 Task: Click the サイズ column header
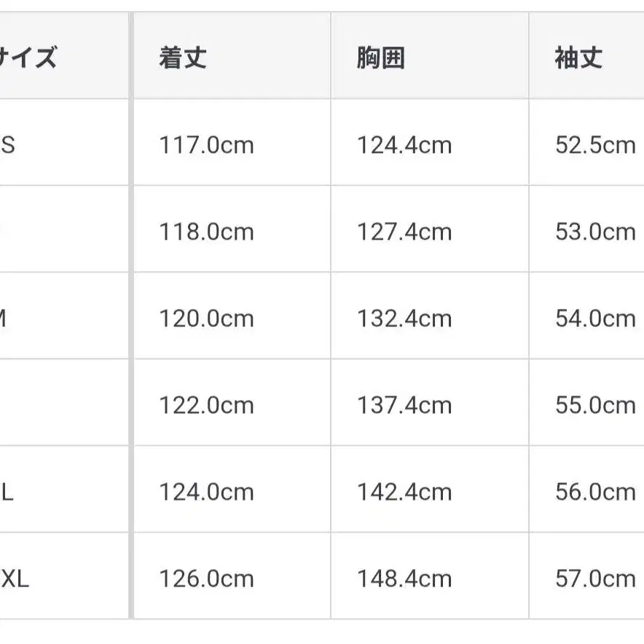click(x=29, y=58)
